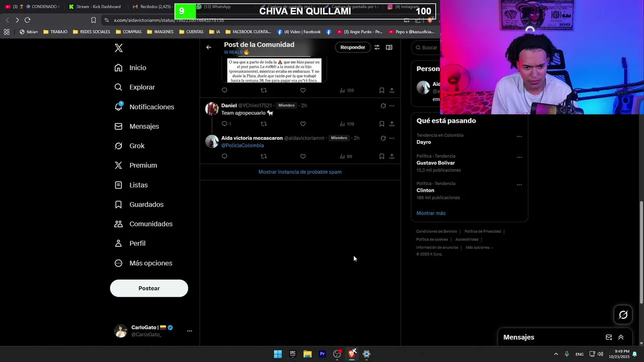Click the Buscar search field
Viewport: 644px width, 362px height.
[426, 47]
